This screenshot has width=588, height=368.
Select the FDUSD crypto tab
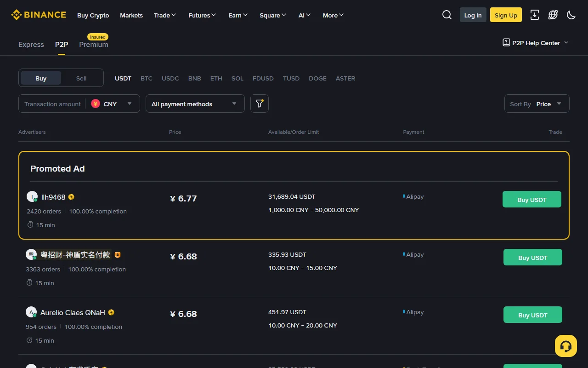tap(263, 78)
